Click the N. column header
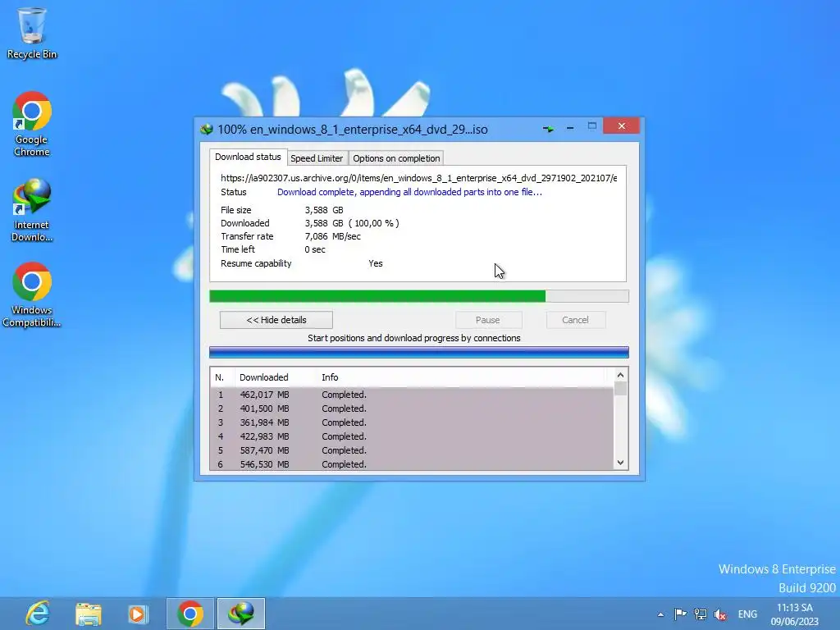The height and width of the screenshot is (630, 840). [222, 377]
